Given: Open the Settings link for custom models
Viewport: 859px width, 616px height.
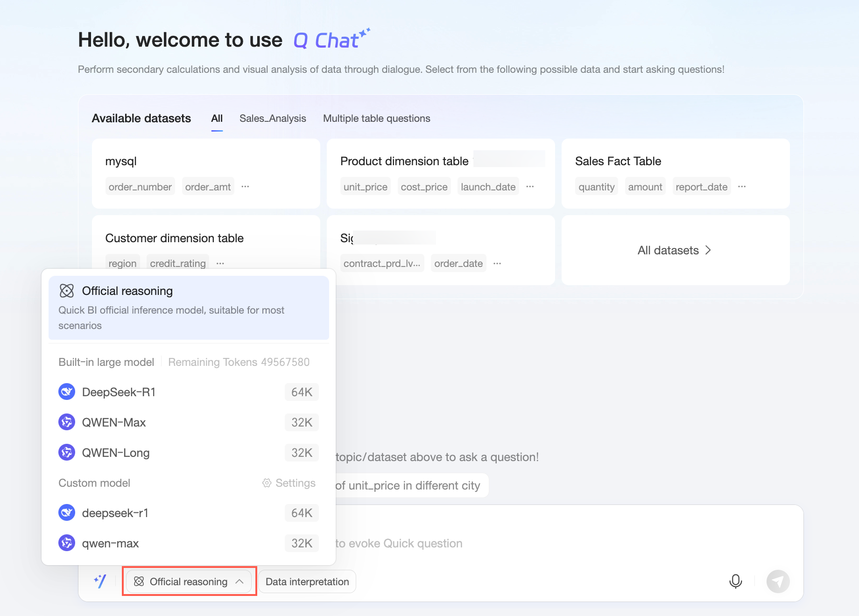Looking at the screenshot, I should [x=289, y=483].
